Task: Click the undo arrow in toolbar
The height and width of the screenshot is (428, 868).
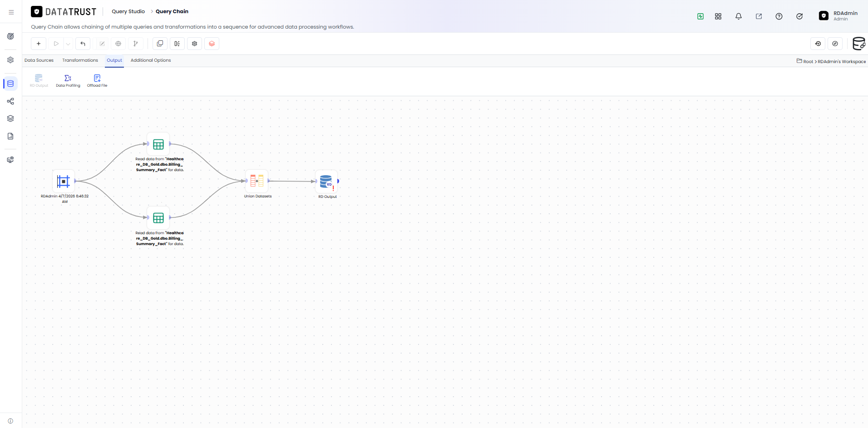Action: [x=83, y=44]
